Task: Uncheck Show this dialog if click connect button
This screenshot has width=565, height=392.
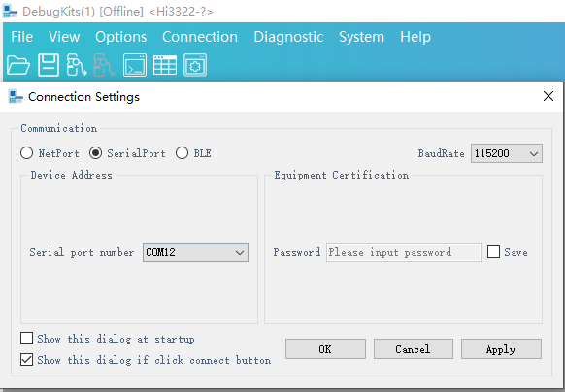Action: pyautogui.click(x=26, y=360)
